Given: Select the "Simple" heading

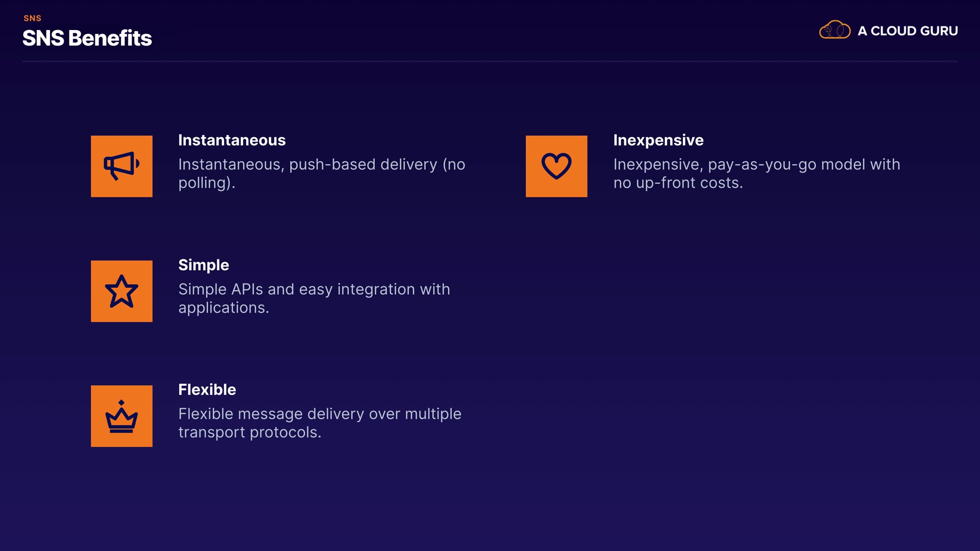Looking at the screenshot, I should click(203, 265).
